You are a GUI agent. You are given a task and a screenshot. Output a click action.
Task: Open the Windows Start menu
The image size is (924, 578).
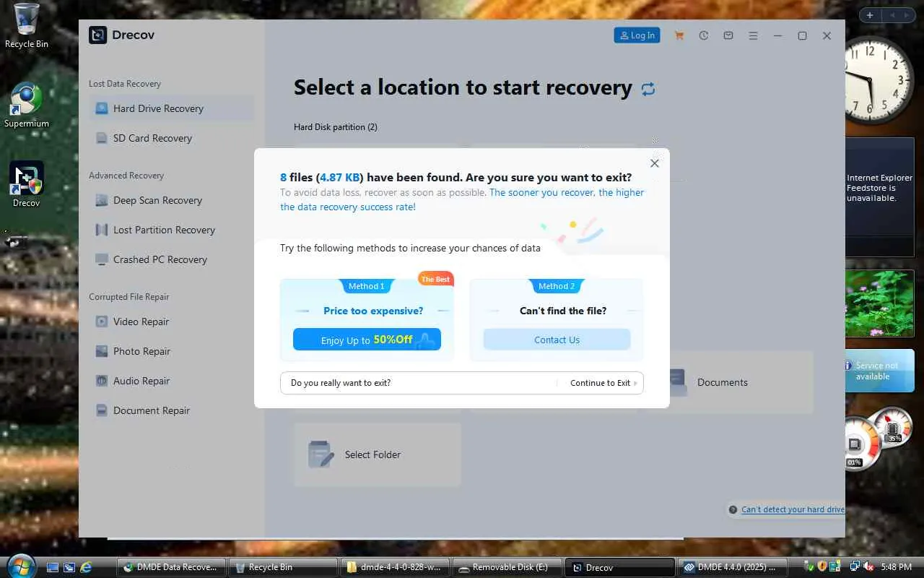pyautogui.click(x=19, y=566)
